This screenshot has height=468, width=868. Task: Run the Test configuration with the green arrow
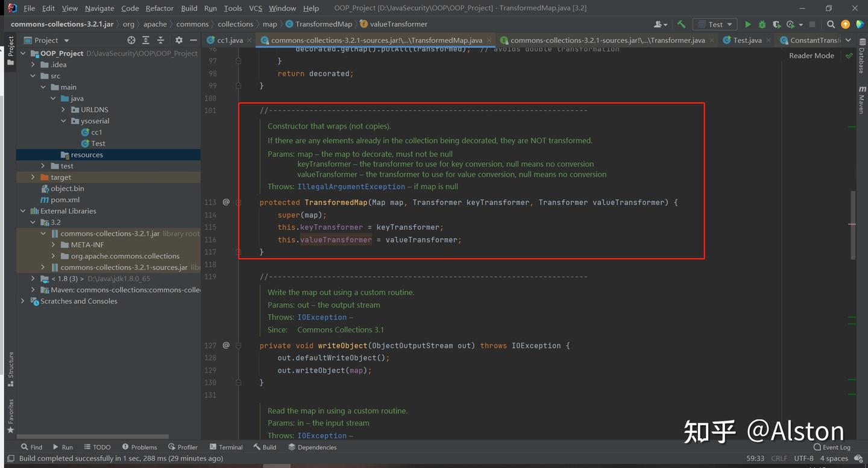[748, 24]
